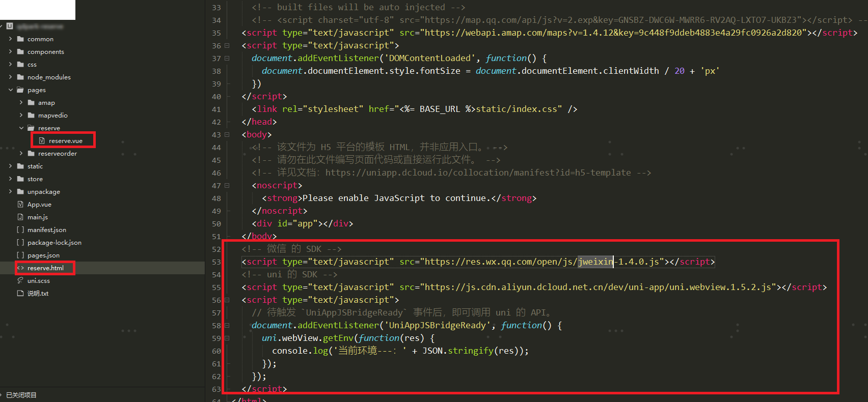
Task: Click the 说明.txt text file icon
Action: pos(20,293)
